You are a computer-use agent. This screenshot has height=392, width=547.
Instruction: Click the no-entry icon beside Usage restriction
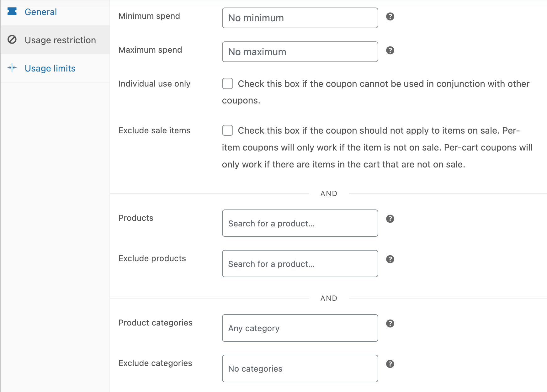pyautogui.click(x=12, y=40)
